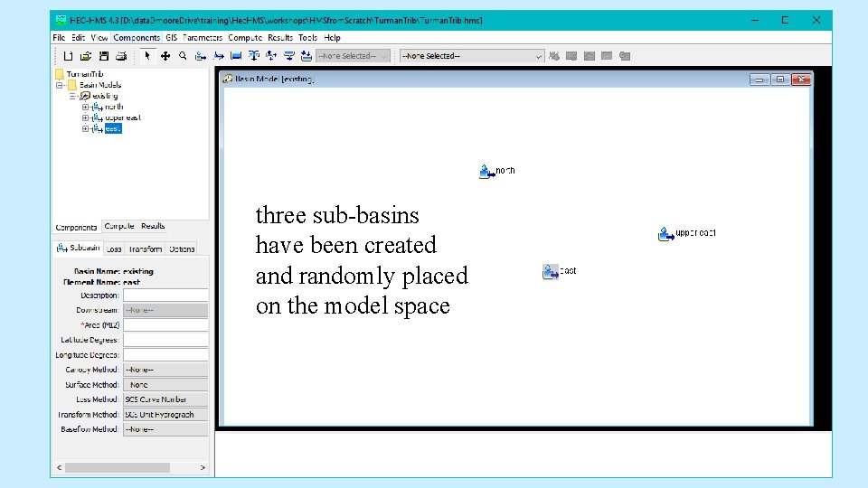Viewport: 868px width, 488px height.
Task: Open the Baseflow Method dropdown
Action: (165, 429)
